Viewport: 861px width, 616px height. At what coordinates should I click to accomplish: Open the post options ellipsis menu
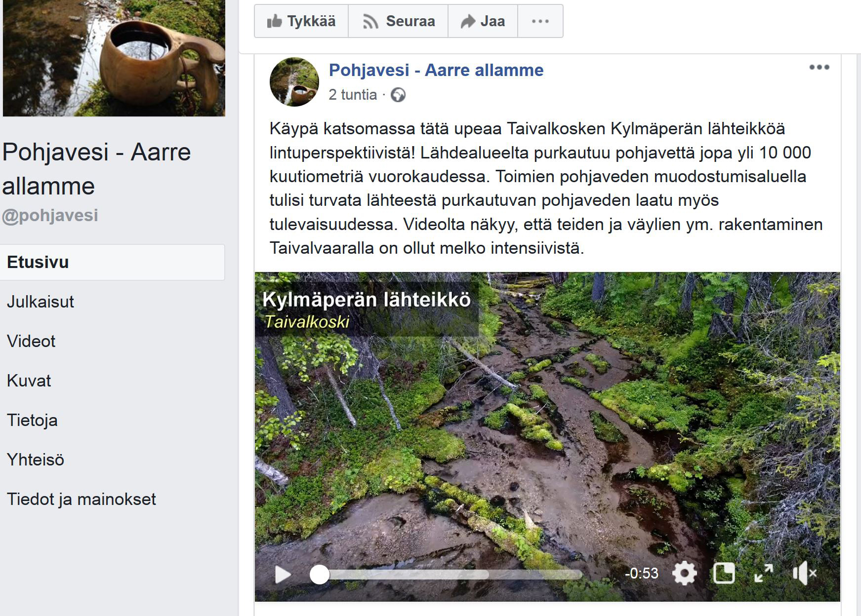[x=819, y=67]
